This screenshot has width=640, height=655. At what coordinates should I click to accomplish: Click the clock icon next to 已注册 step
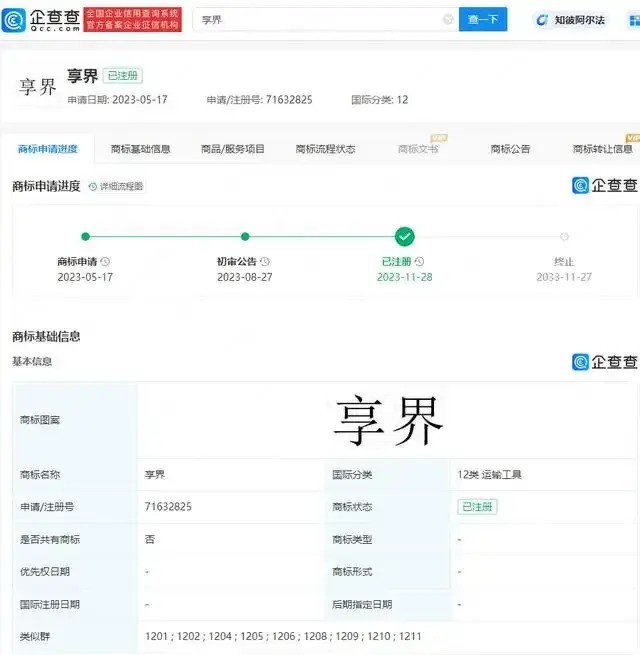coord(419,261)
